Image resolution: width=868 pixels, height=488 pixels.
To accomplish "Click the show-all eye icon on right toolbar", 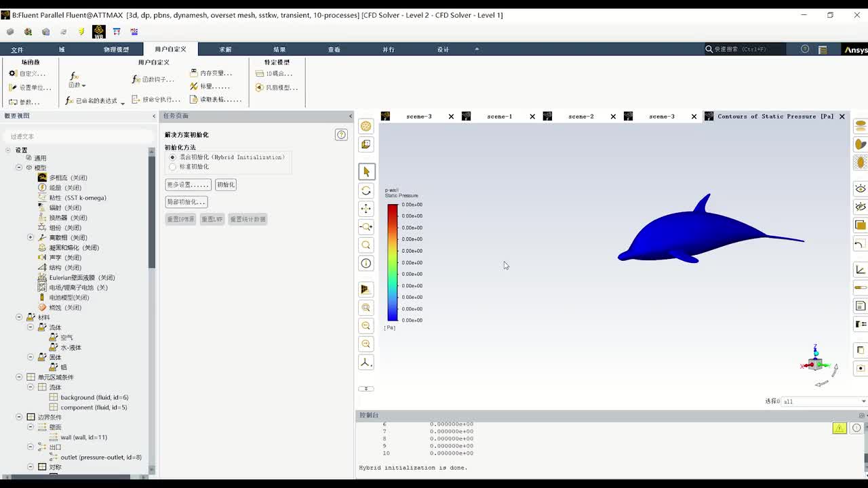I will pyautogui.click(x=861, y=188).
